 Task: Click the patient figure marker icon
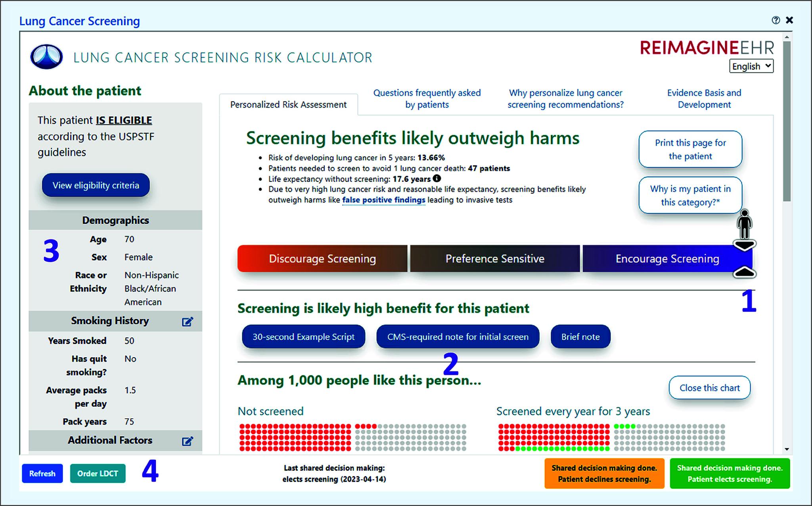pyautogui.click(x=744, y=224)
